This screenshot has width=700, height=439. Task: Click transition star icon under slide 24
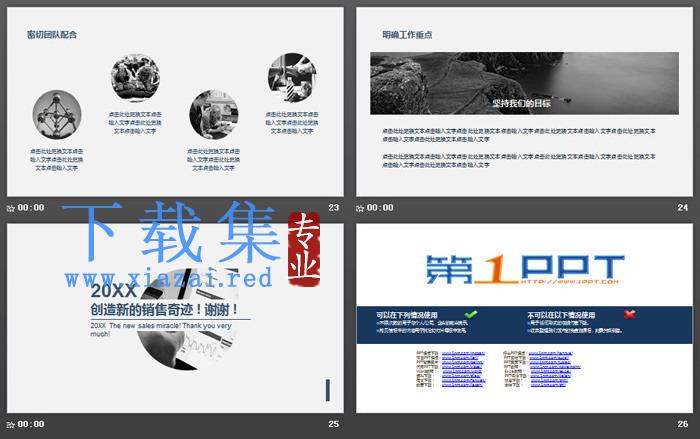coord(360,208)
